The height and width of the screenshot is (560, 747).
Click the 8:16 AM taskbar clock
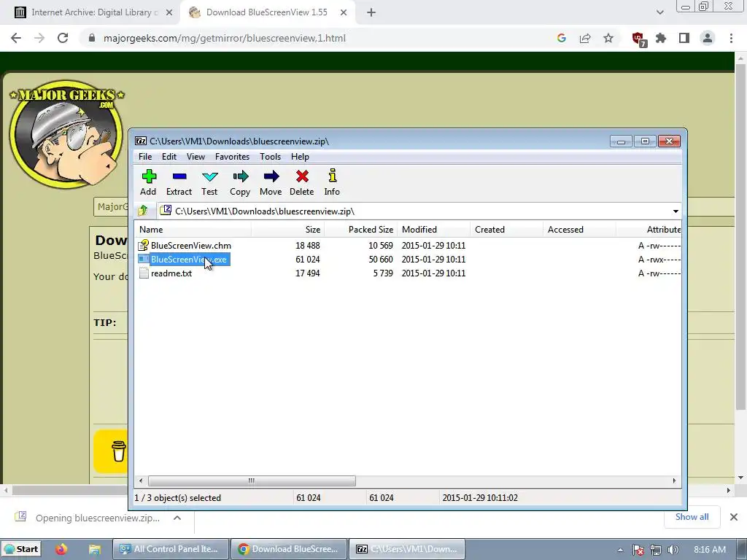click(x=710, y=550)
